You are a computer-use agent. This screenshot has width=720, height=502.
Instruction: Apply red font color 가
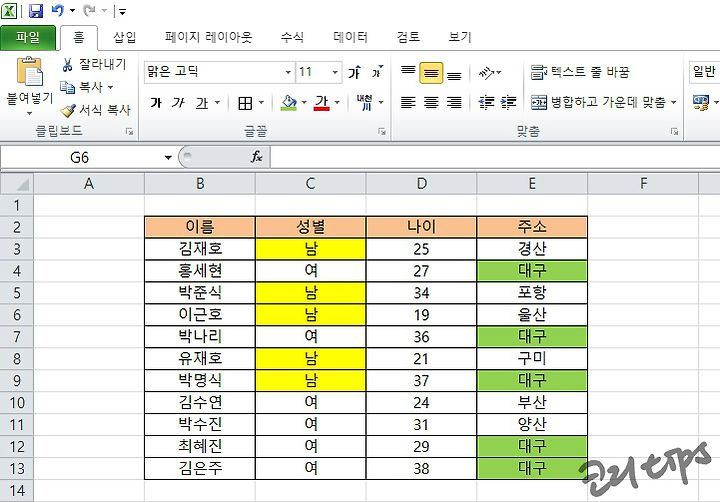pos(322,103)
